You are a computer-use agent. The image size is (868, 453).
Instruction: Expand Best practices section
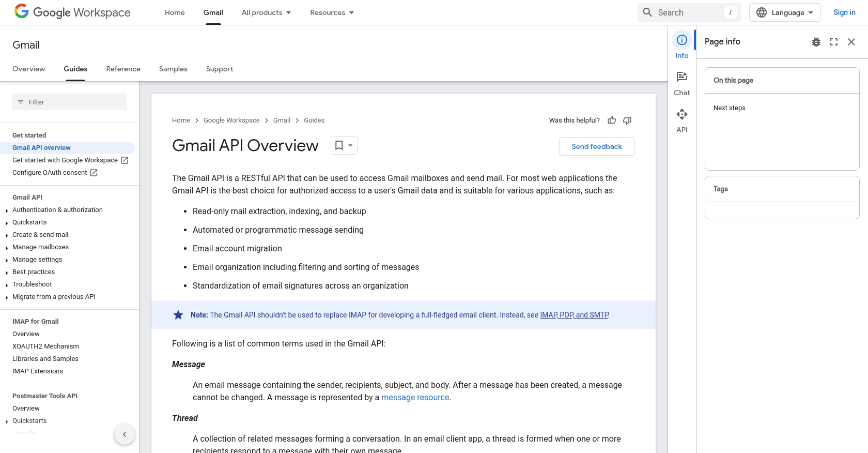[6, 273]
